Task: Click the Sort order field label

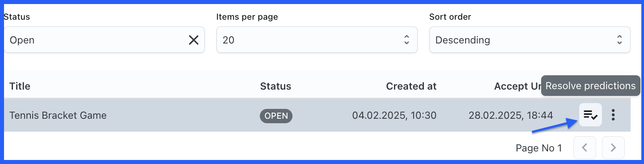Action: [x=450, y=17]
